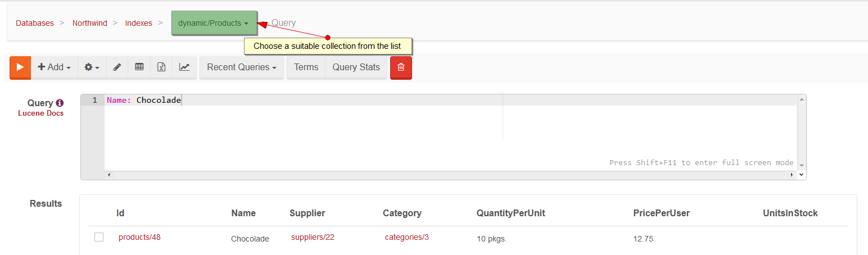The width and height of the screenshot is (868, 255).
Task: Go to Northwind breadcrumb link
Action: coord(90,23)
